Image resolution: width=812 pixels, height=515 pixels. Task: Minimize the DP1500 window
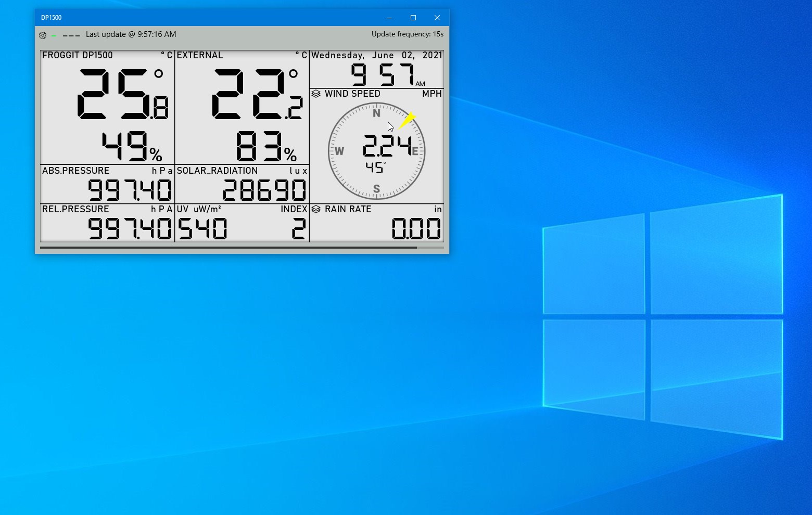tap(389, 18)
